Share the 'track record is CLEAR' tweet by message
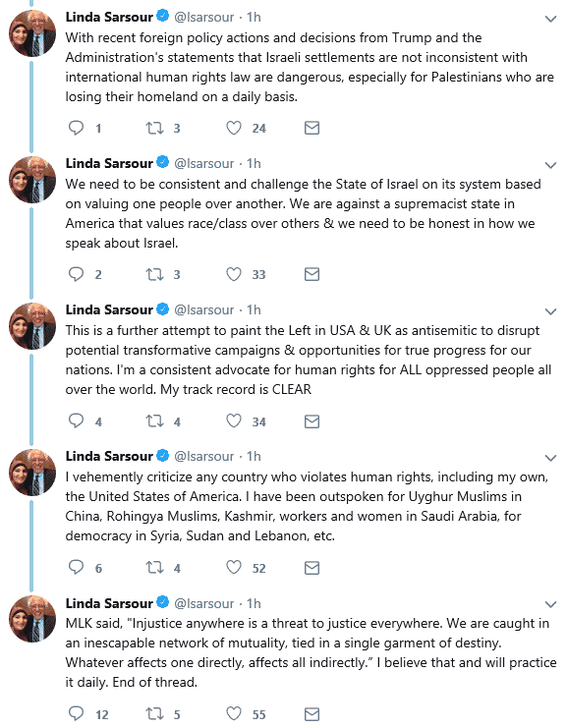 [312, 421]
